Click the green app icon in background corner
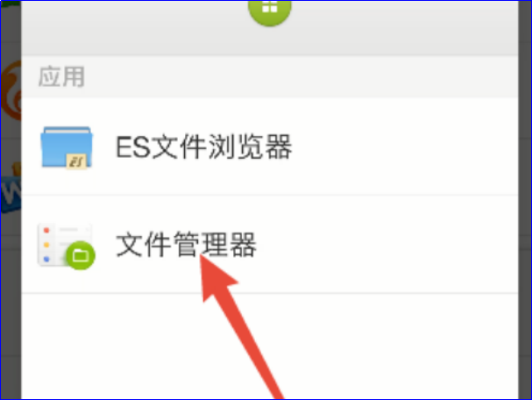The image size is (532, 400). (11, 4)
